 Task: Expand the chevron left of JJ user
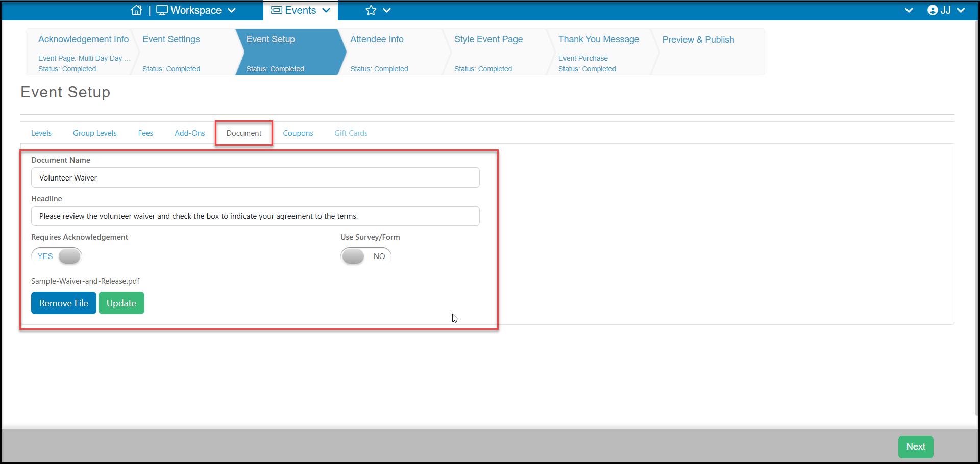coord(909,10)
